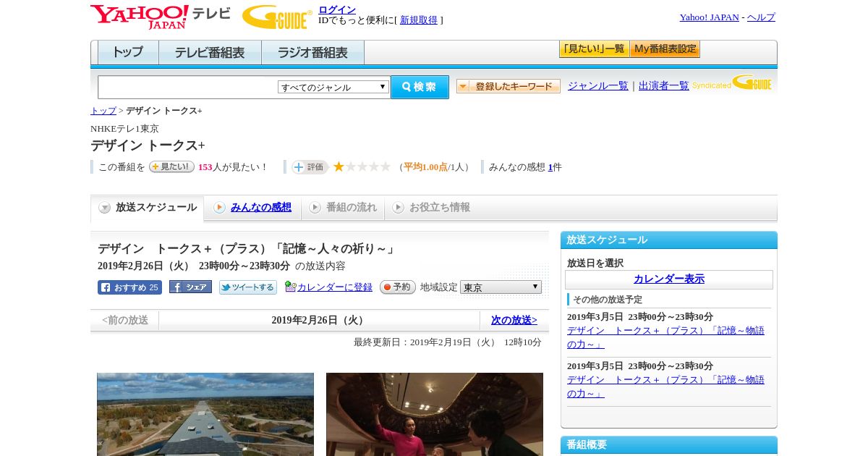Open first 3月5日 記憶～物語の力～ link
The image size is (868, 456).
(x=665, y=337)
